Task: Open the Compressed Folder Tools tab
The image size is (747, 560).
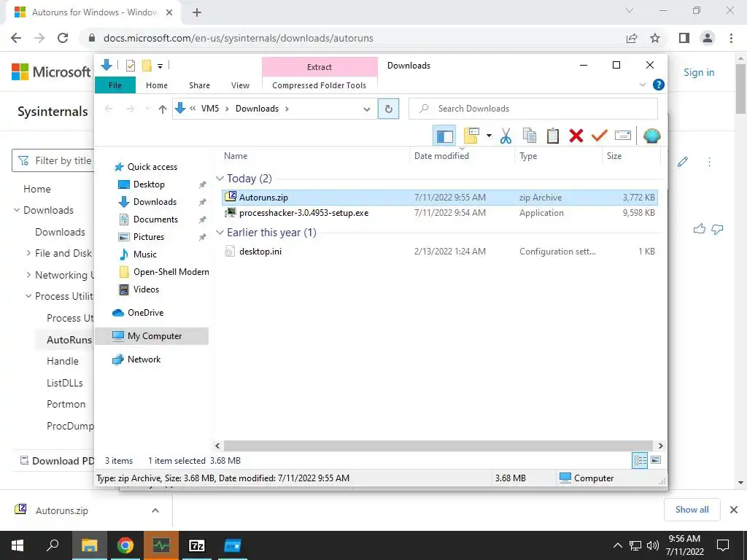Action: tap(320, 85)
